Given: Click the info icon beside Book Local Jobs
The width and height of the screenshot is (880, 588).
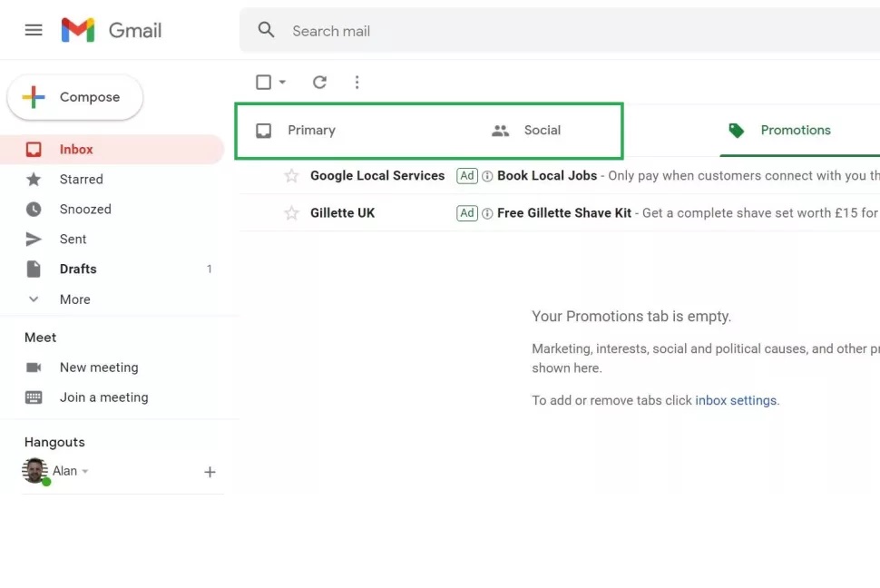Looking at the screenshot, I should [487, 176].
